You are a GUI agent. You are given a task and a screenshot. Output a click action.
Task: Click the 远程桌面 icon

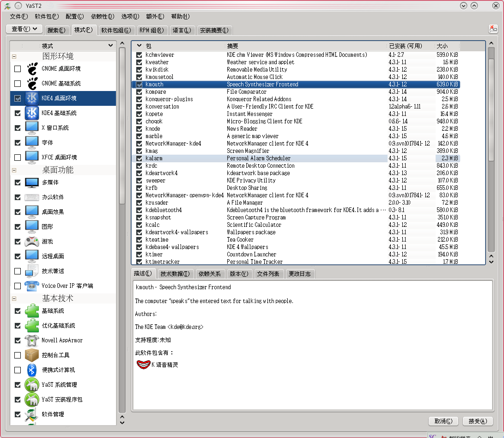click(32, 256)
